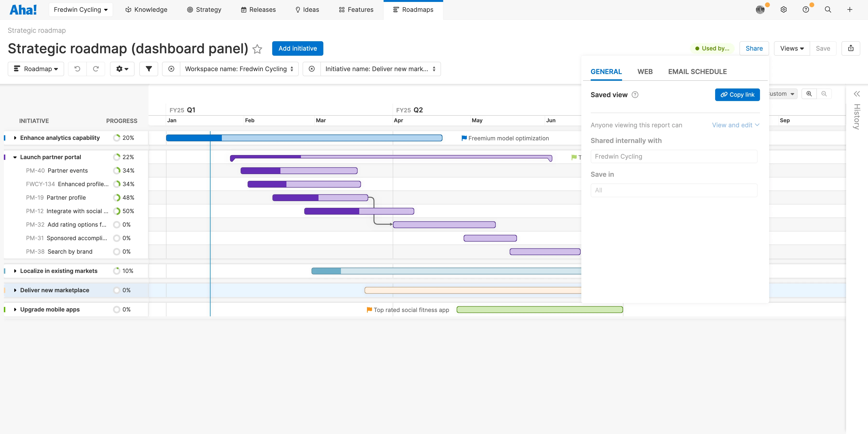Open the Views dropdown menu

792,48
